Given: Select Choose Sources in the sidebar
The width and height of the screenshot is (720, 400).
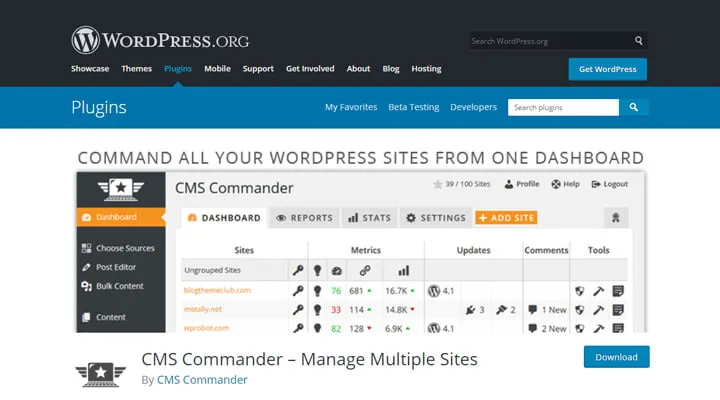Looking at the screenshot, I should point(118,248).
